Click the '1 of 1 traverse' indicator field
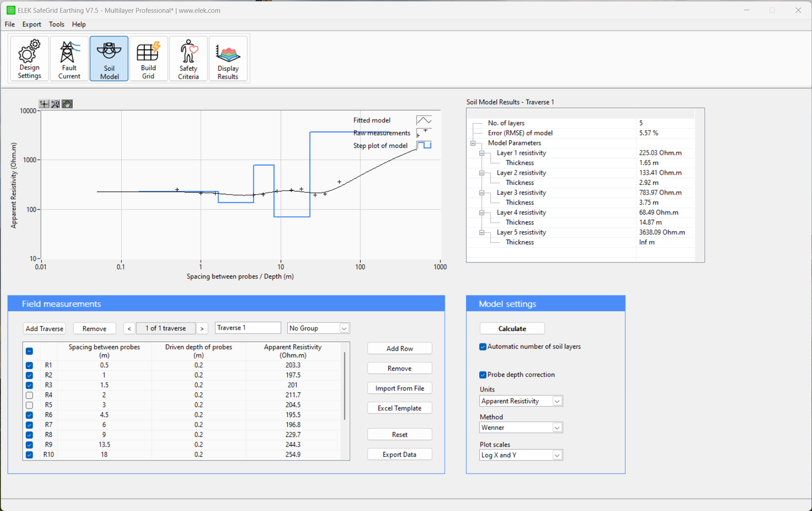The height and width of the screenshot is (511, 812). (x=166, y=328)
